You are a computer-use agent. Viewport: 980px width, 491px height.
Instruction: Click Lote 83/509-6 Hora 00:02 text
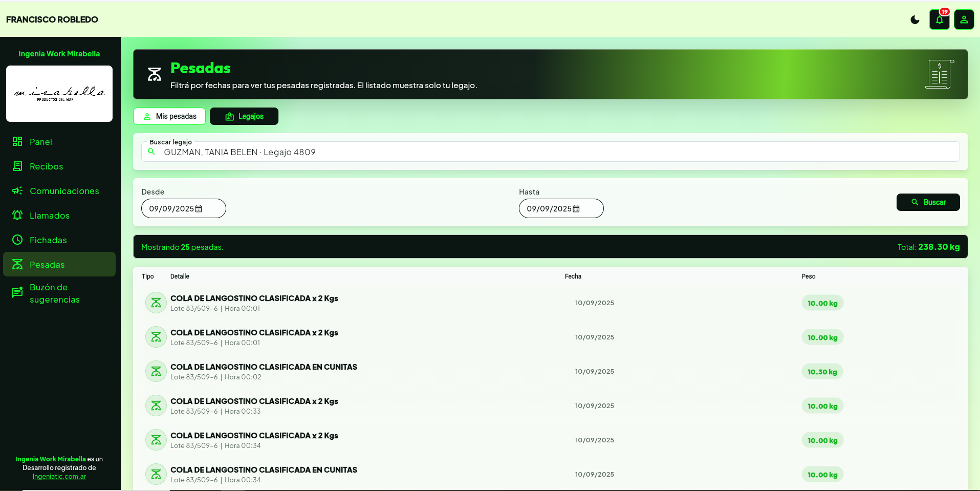pos(216,377)
